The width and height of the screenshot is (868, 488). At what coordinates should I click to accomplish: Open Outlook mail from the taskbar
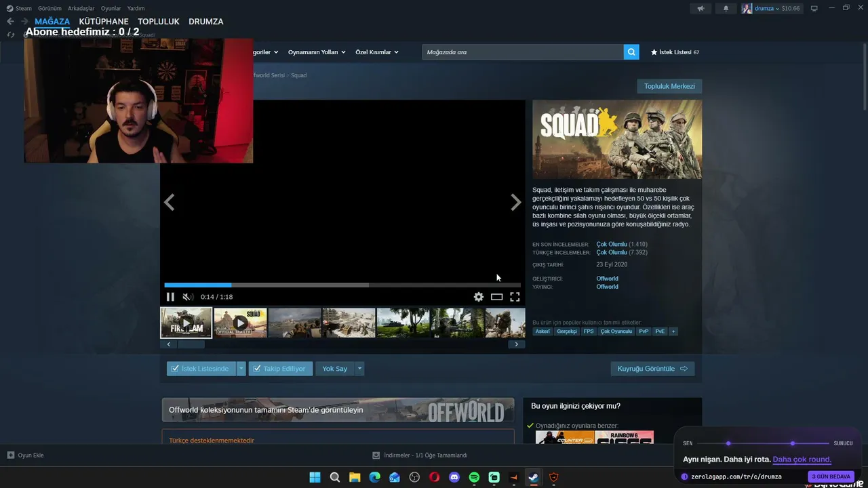point(395,477)
